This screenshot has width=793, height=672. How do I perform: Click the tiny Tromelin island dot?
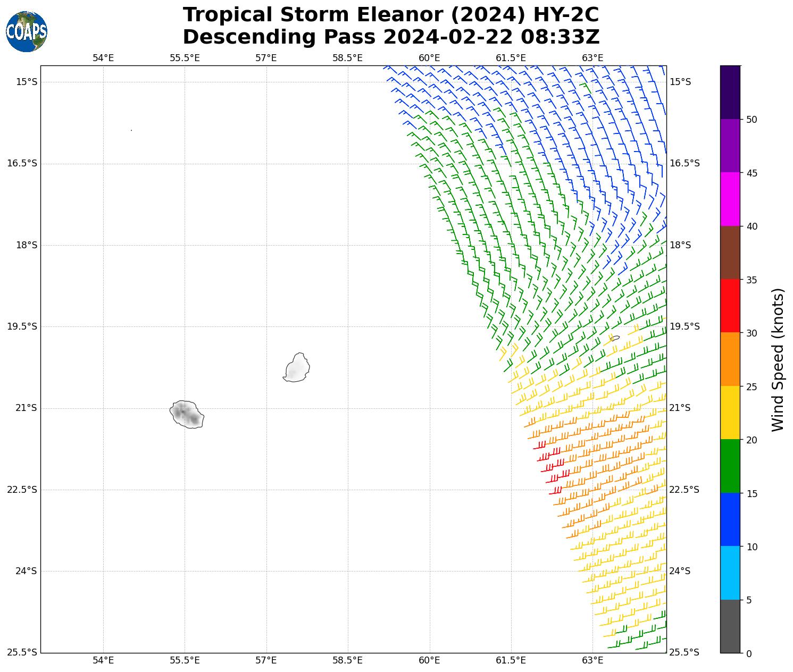(131, 130)
